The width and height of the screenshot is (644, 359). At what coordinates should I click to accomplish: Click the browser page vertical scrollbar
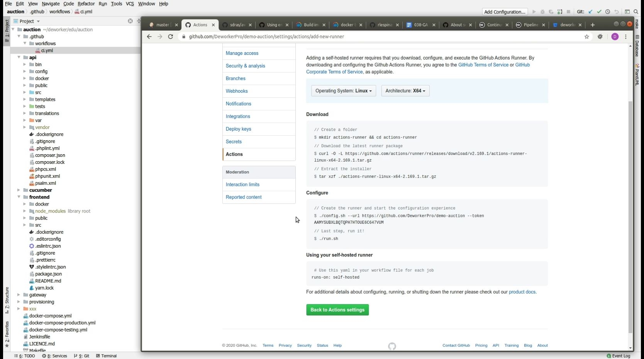point(630,216)
